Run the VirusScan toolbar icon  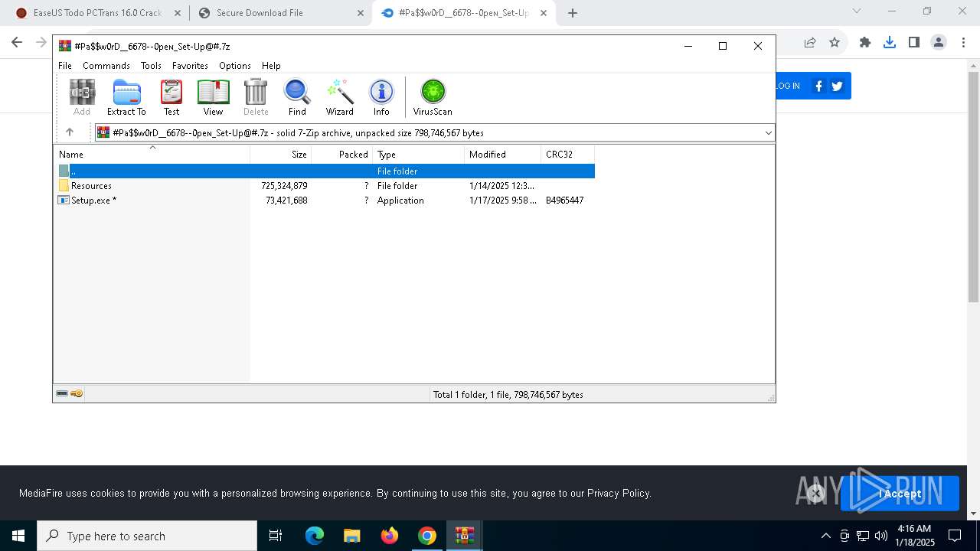(433, 97)
